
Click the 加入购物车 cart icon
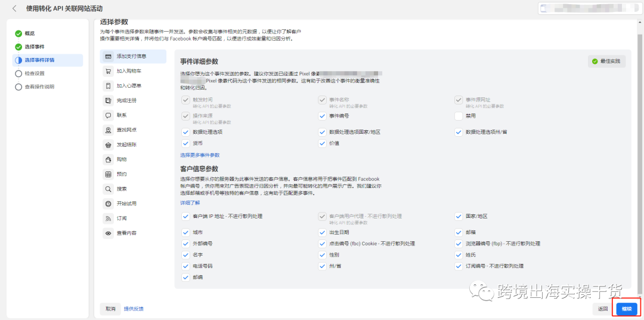109,71
